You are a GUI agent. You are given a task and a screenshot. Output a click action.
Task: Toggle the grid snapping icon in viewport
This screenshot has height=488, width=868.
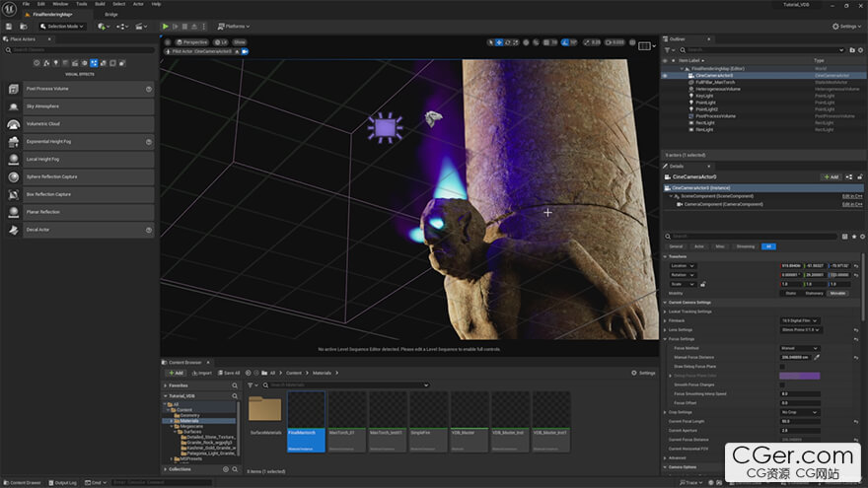545,42
